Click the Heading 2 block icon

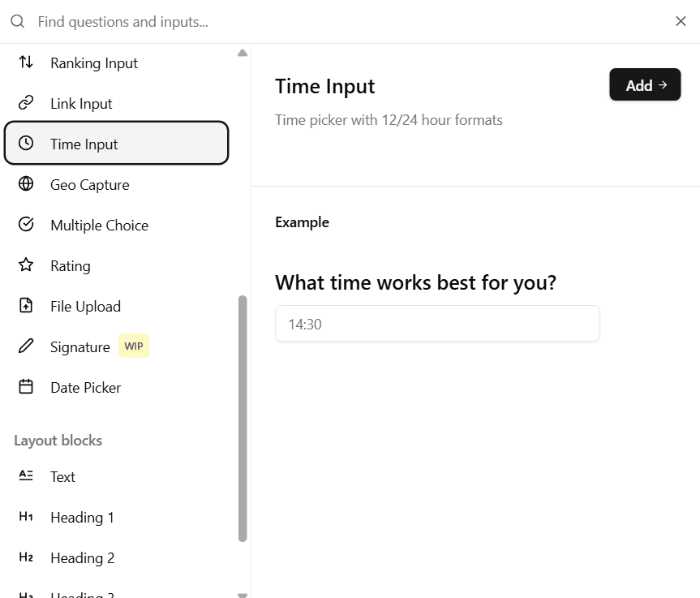(25, 557)
